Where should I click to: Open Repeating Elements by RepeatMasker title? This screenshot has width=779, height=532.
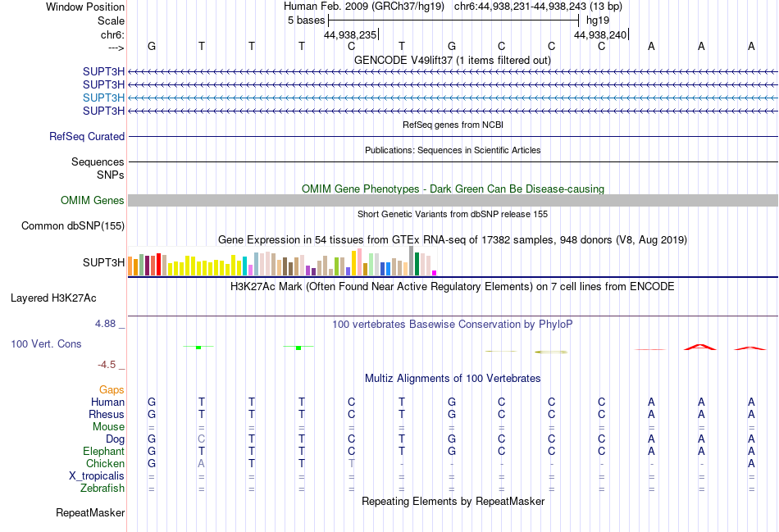click(x=453, y=501)
